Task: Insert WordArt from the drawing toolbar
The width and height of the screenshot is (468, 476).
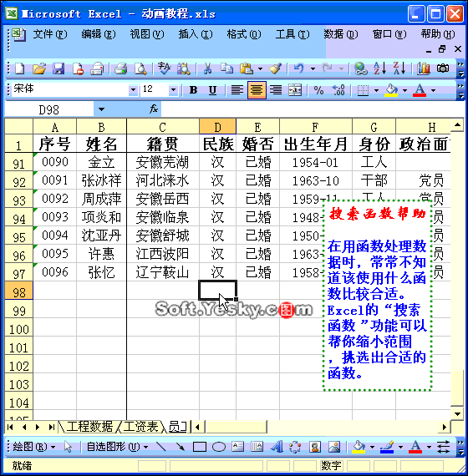Action: pyautogui.click(x=277, y=447)
